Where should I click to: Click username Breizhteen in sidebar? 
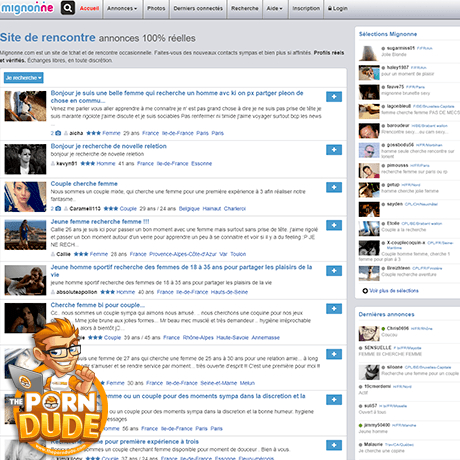coord(398,268)
